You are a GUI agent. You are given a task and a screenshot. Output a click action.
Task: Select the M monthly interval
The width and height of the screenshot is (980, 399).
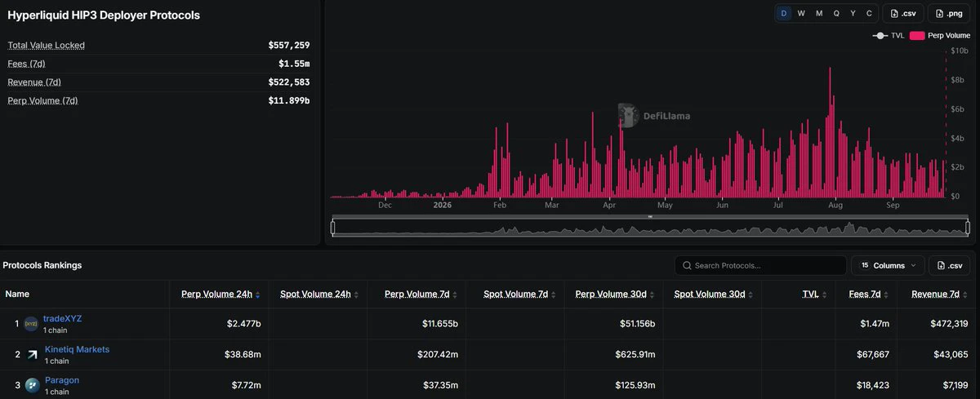(x=818, y=13)
